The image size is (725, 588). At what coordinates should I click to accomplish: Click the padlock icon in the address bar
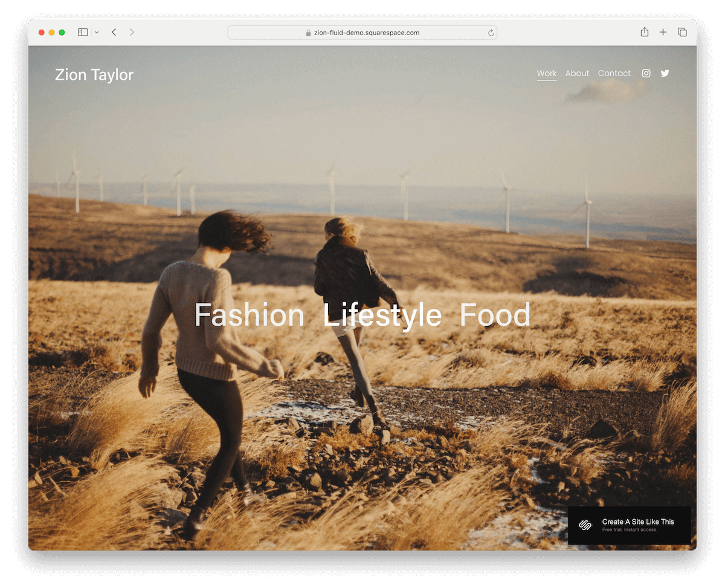[x=309, y=33]
